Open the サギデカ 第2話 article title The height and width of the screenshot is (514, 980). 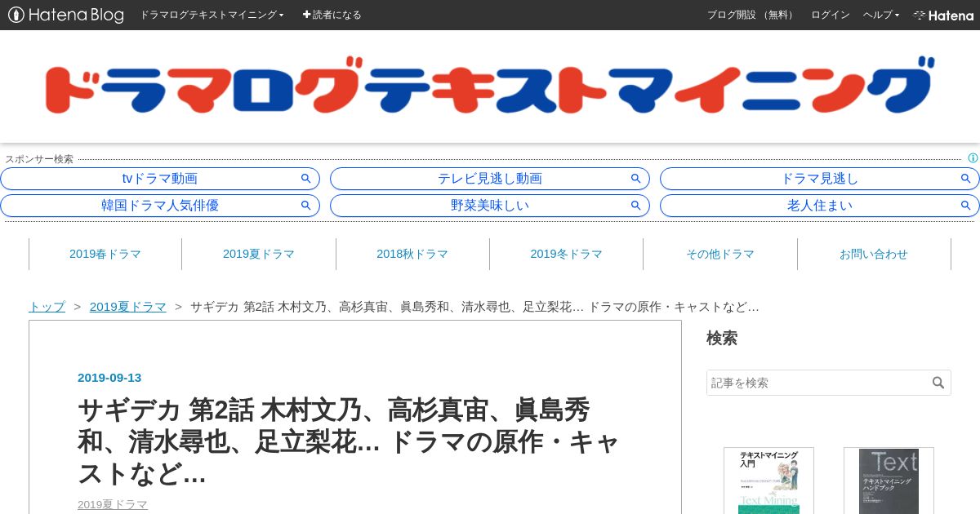(x=349, y=441)
